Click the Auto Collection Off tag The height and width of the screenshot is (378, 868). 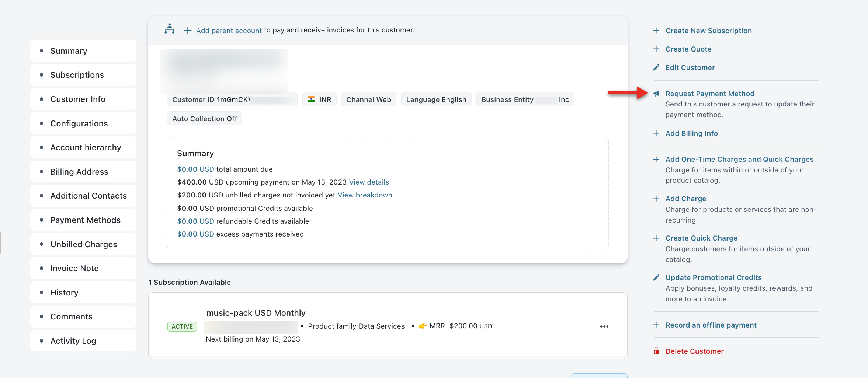tap(205, 119)
